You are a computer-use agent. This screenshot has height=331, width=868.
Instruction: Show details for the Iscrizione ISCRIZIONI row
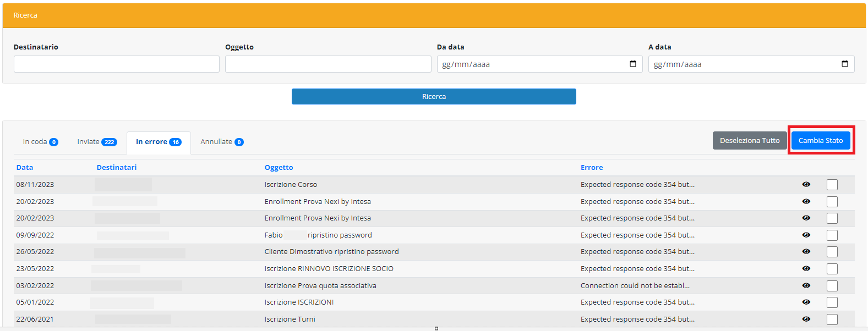806,302
